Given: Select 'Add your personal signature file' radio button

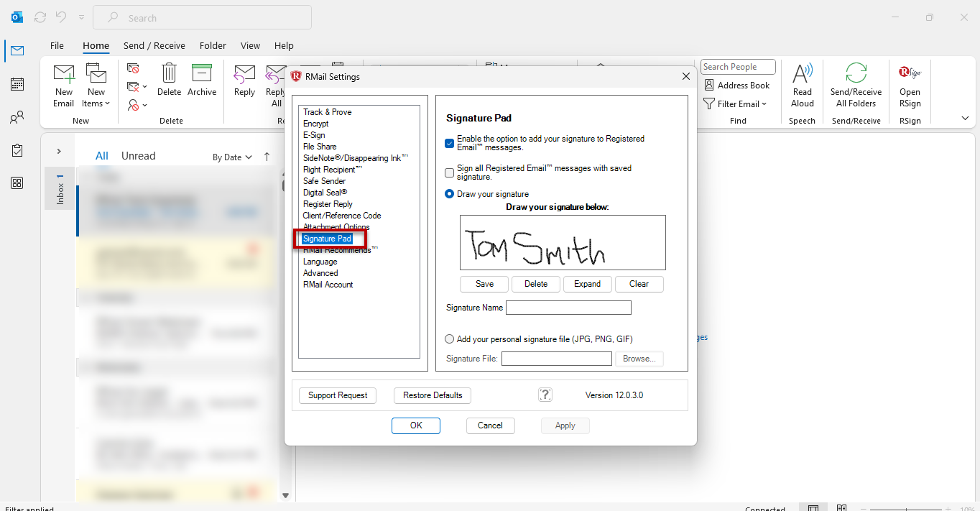Looking at the screenshot, I should pyautogui.click(x=450, y=339).
